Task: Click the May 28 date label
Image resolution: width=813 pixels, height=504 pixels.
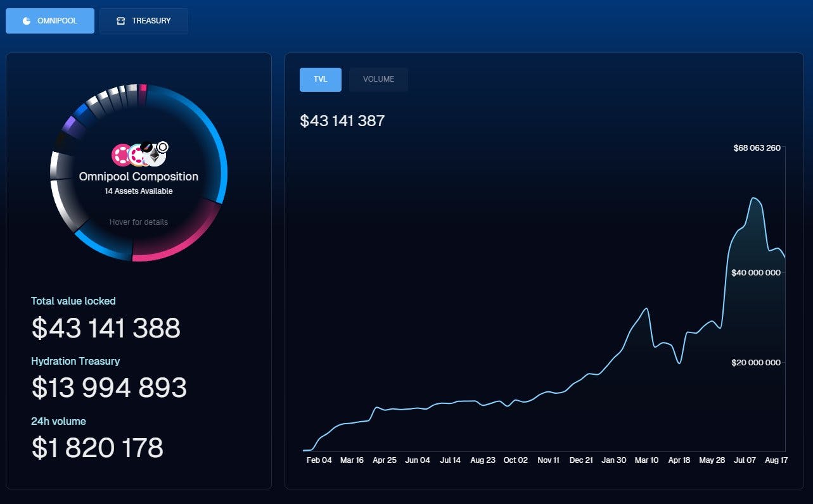Action: pos(712,460)
